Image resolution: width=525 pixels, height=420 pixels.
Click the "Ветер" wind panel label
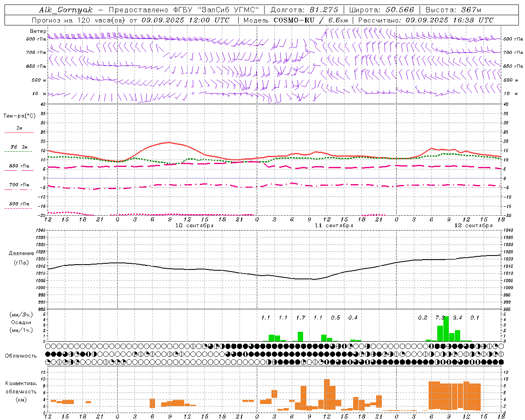click(38, 31)
